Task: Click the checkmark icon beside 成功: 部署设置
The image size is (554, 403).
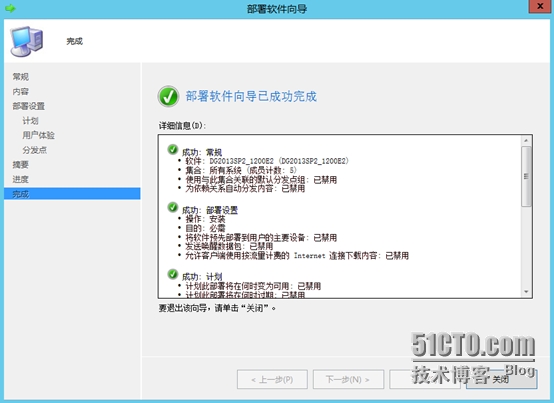Action: (172, 208)
